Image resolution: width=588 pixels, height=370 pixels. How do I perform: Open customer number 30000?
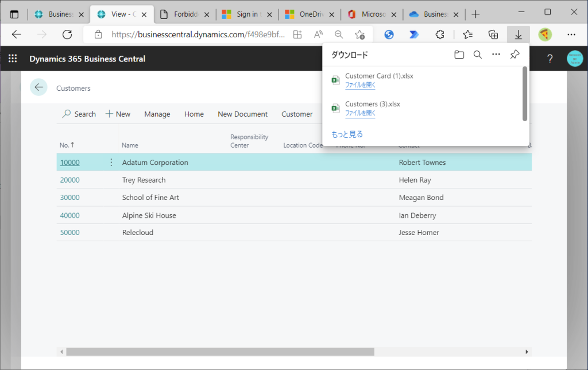click(x=69, y=198)
